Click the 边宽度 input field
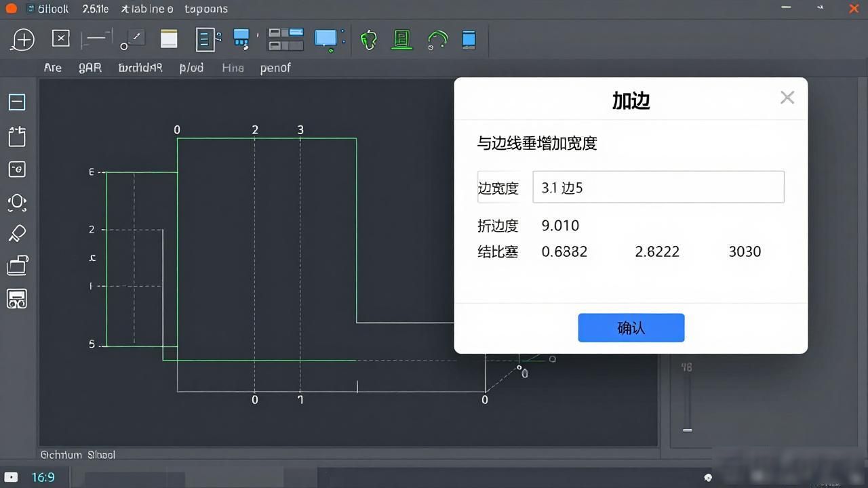Image resolution: width=868 pixels, height=488 pixels. click(658, 187)
